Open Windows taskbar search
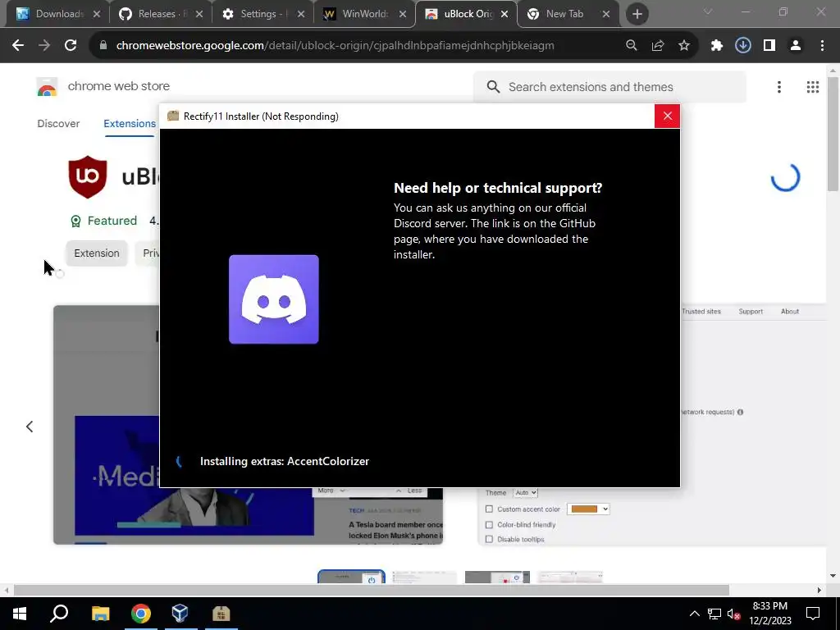 tap(59, 614)
